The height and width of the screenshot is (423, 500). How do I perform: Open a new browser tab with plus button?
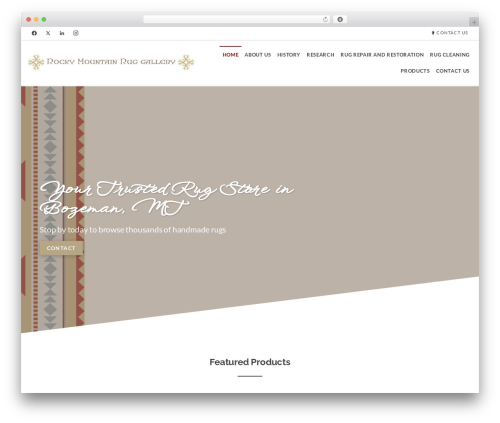click(474, 22)
